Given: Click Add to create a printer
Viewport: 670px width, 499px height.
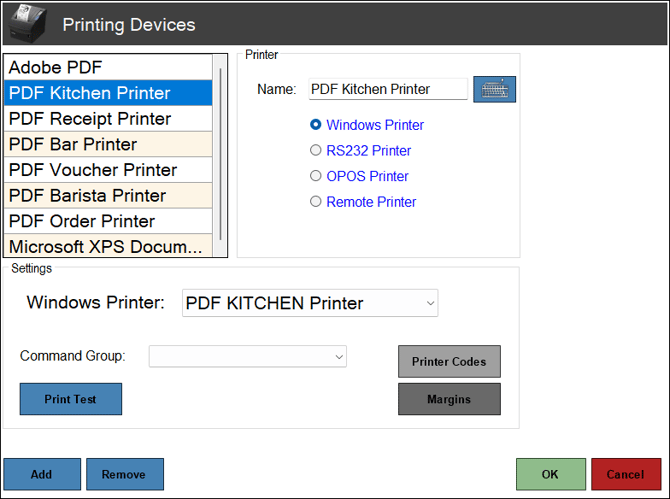Looking at the screenshot, I should [42, 474].
